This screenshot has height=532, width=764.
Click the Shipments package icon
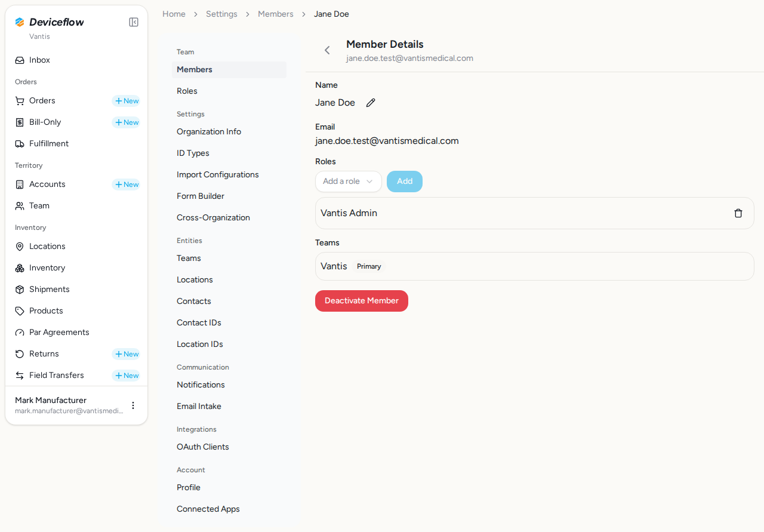(20, 290)
